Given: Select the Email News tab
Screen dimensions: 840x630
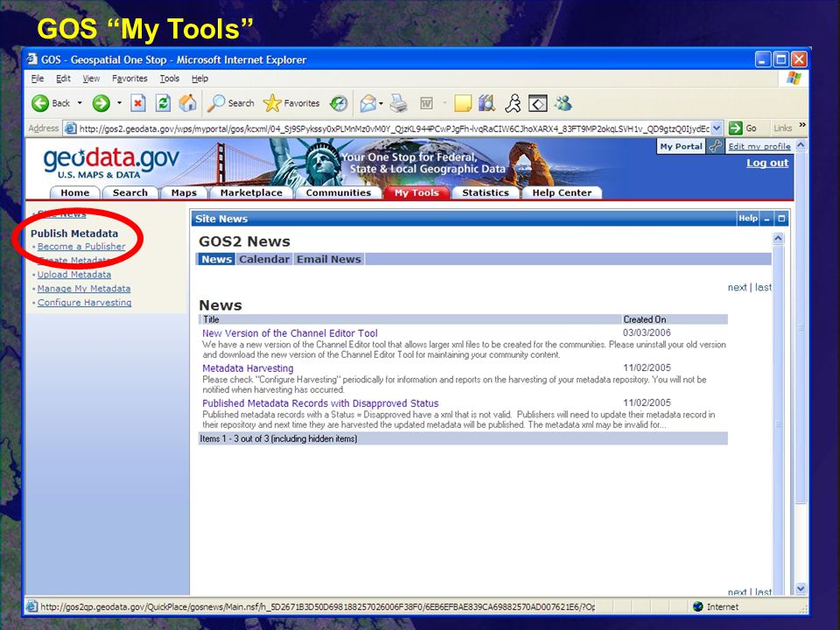Looking at the screenshot, I should pos(329,259).
